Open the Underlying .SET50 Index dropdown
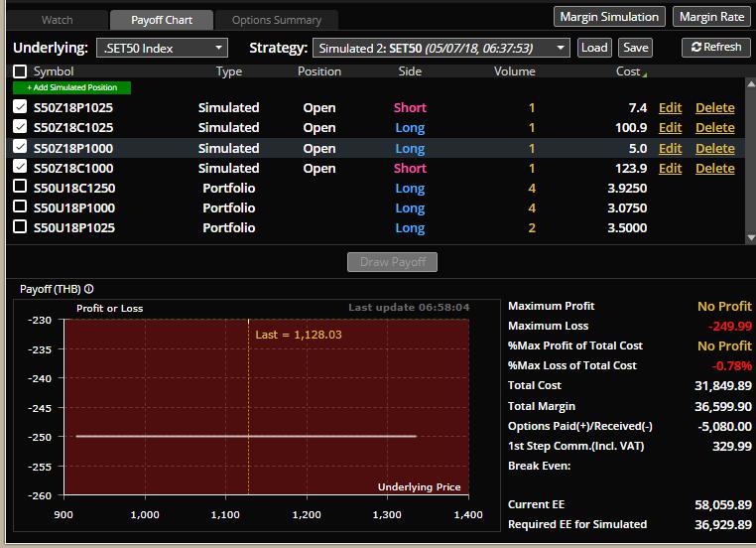The width and height of the screenshot is (756, 548). click(162, 48)
